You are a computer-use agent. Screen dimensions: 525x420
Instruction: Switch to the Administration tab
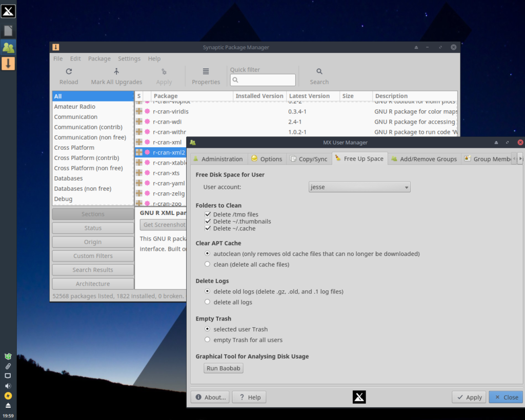coord(218,159)
